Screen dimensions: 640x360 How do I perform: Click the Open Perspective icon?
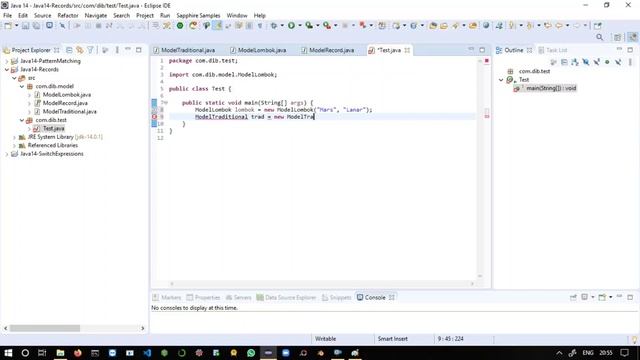click(617, 38)
